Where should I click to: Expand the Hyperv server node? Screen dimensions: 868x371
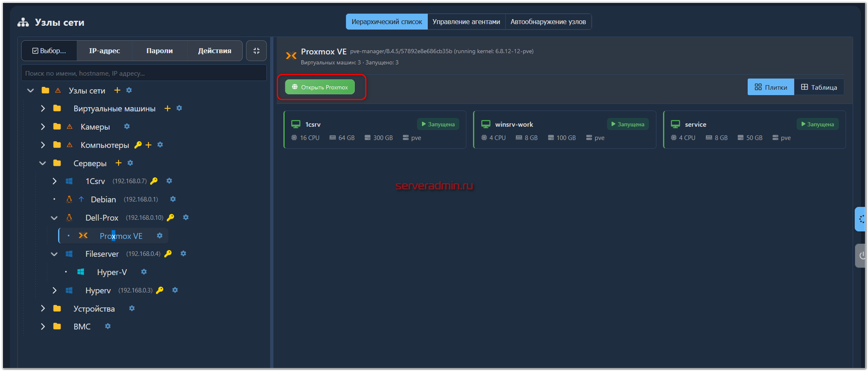tap(54, 290)
